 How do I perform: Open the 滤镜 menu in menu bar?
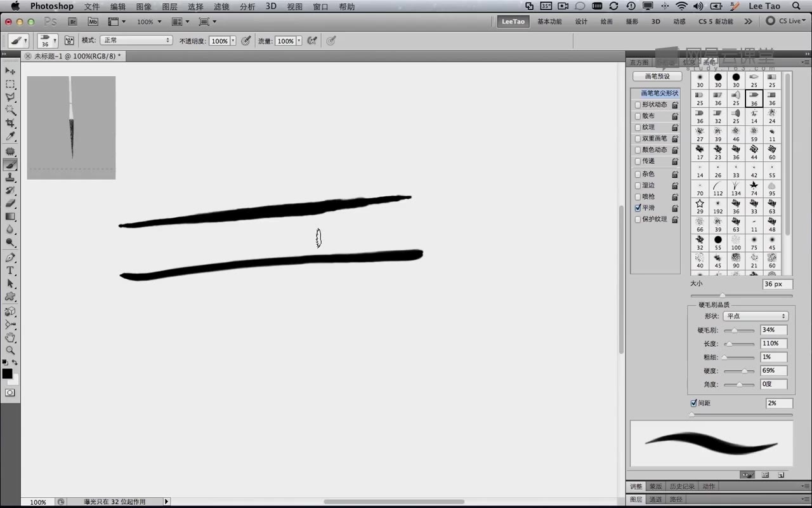(221, 6)
